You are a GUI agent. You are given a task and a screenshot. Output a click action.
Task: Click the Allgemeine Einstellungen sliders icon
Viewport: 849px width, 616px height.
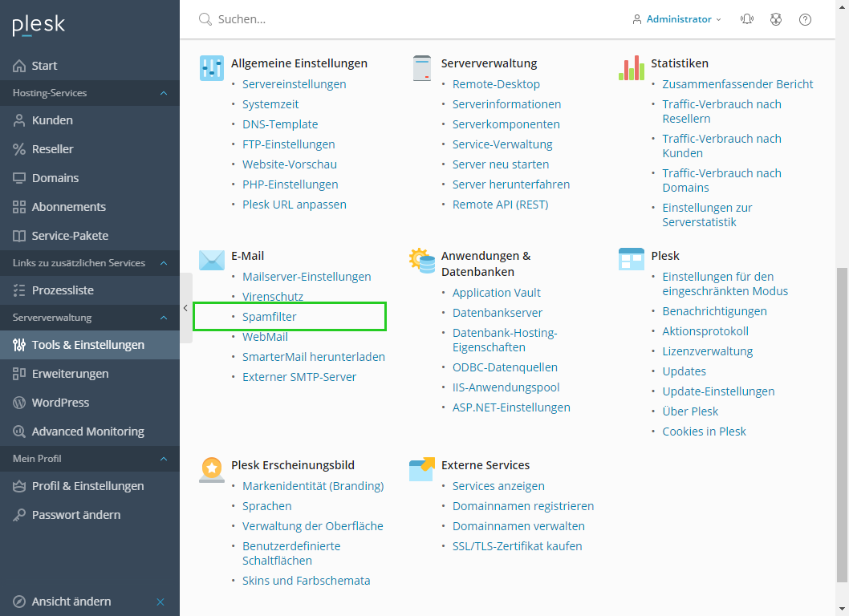211,67
